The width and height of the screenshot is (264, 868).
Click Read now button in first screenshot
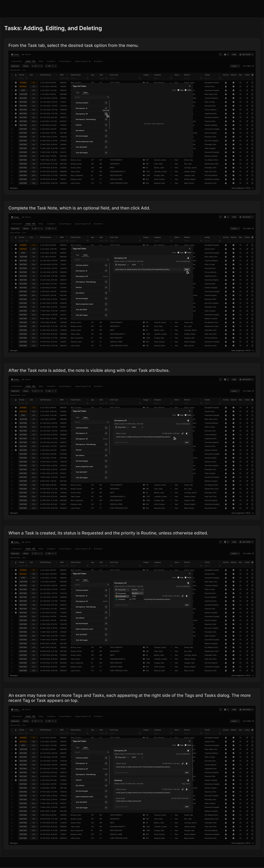(x=15, y=66)
